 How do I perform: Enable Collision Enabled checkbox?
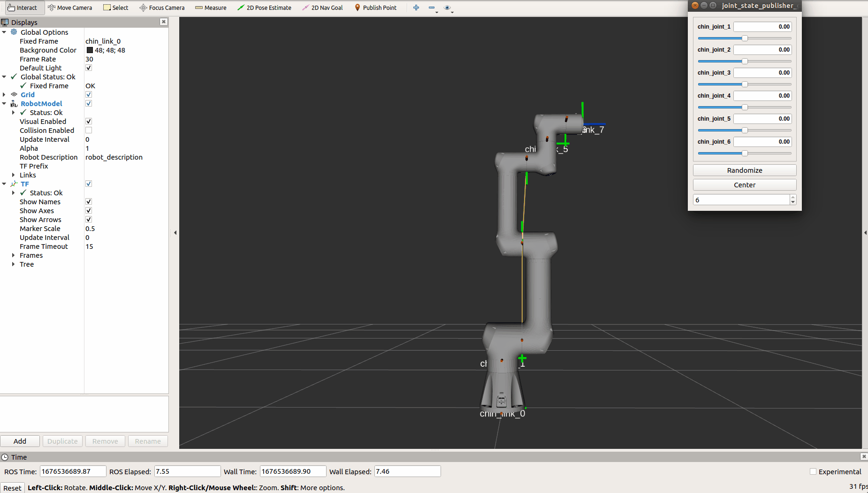[x=89, y=130]
